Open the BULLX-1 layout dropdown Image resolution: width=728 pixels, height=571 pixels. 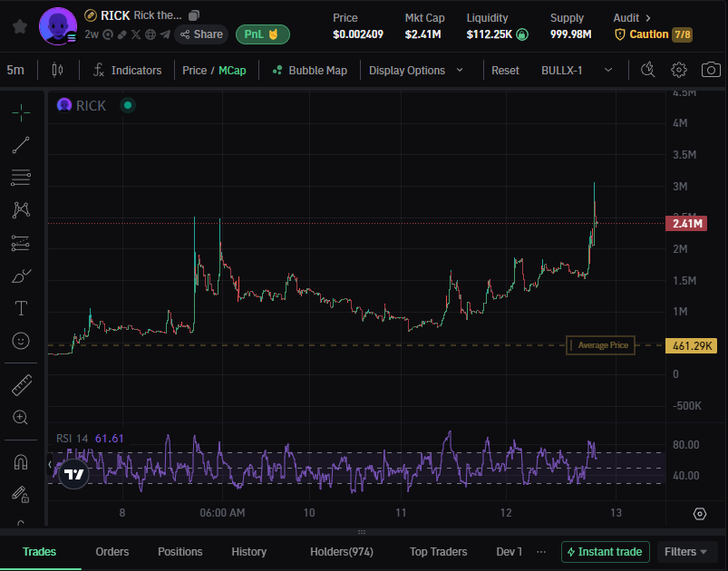click(x=577, y=71)
